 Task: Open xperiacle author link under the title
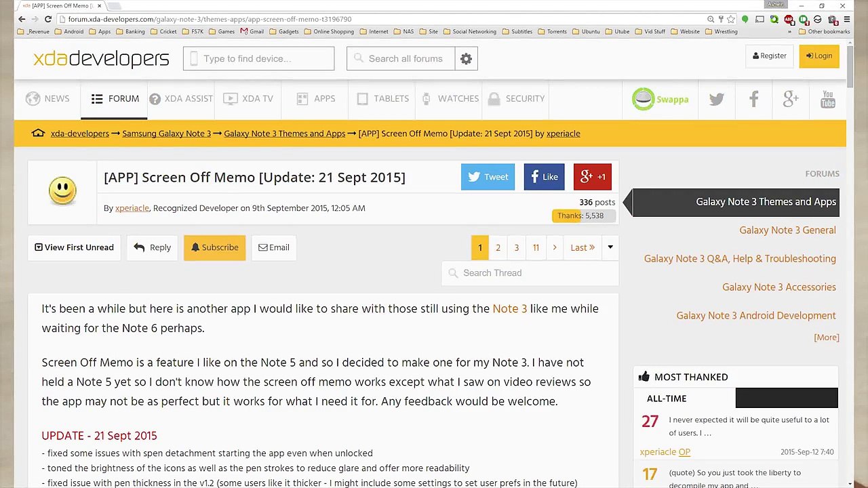[x=132, y=208]
